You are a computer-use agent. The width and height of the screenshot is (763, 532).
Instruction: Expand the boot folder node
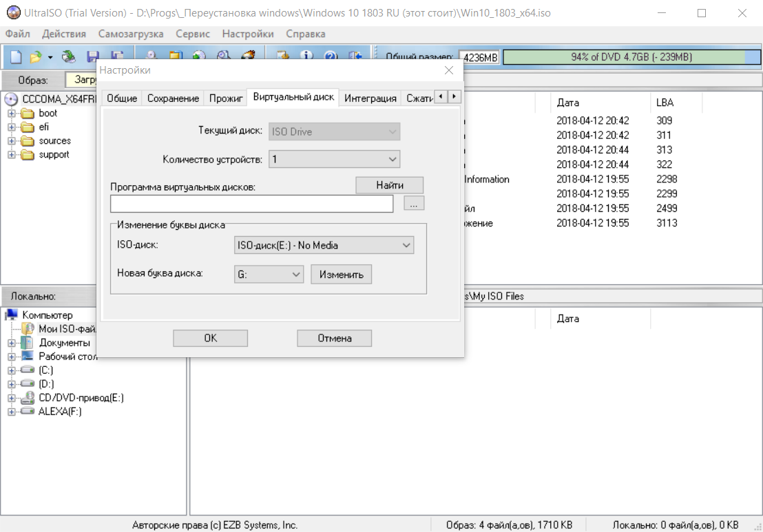tap(12, 114)
